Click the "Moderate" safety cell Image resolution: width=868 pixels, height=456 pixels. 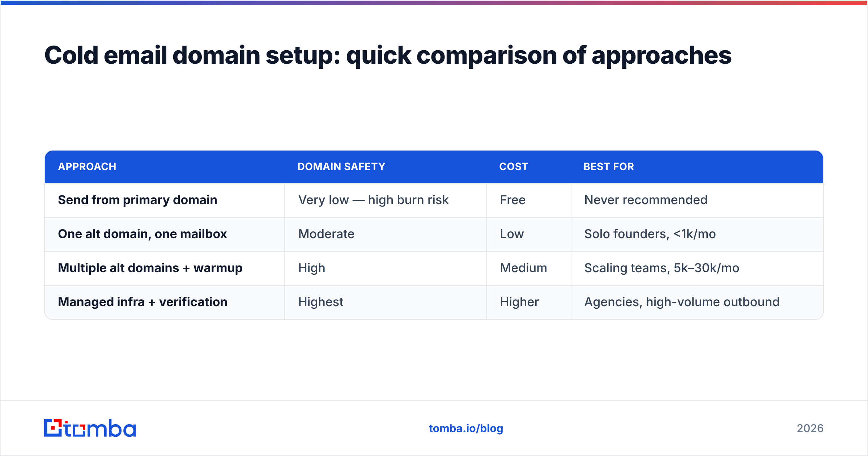click(386, 234)
